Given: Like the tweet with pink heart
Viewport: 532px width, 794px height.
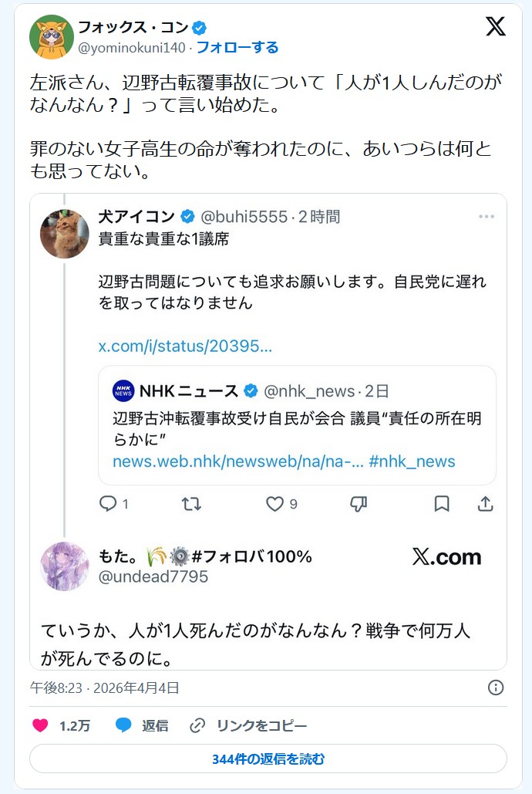Looking at the screenshot, I should 41,725.
